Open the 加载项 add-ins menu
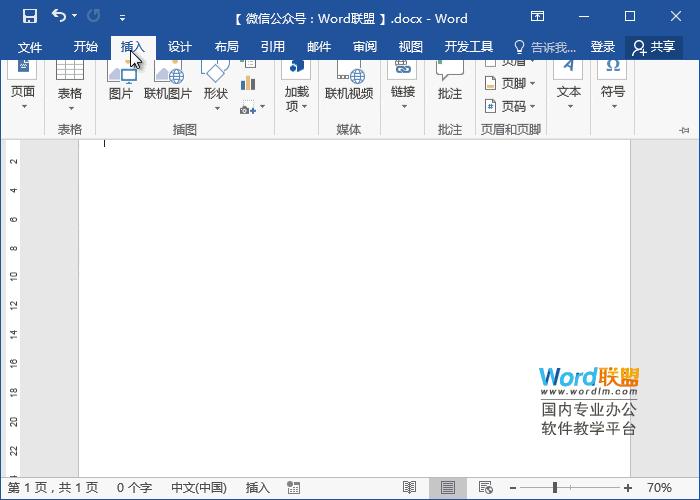 coord(296,86)
